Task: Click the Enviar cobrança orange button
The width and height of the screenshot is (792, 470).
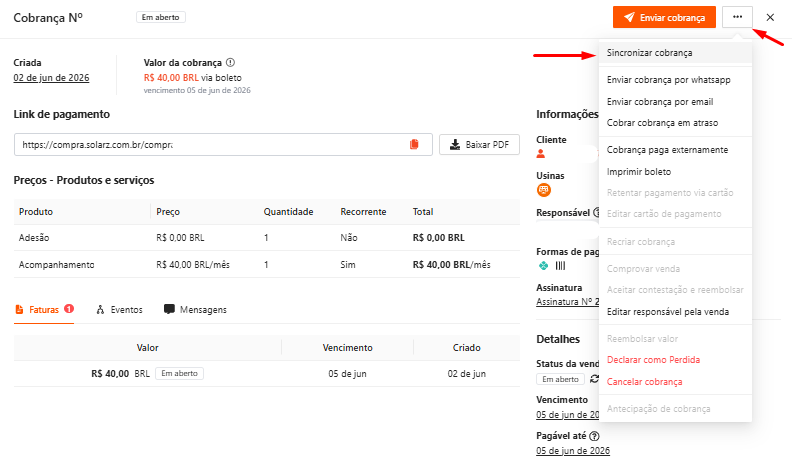Action: (x=664, y=17)
